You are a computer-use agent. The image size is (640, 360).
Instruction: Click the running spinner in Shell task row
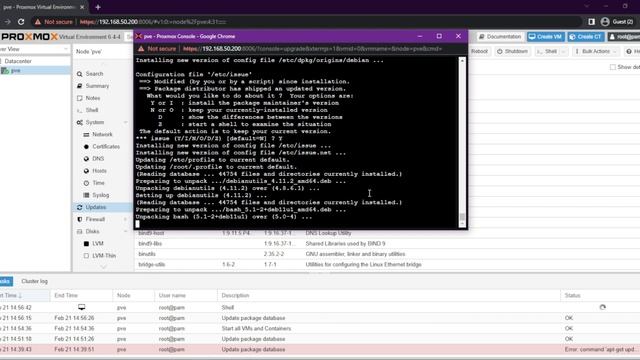click(x=602, y=307)
